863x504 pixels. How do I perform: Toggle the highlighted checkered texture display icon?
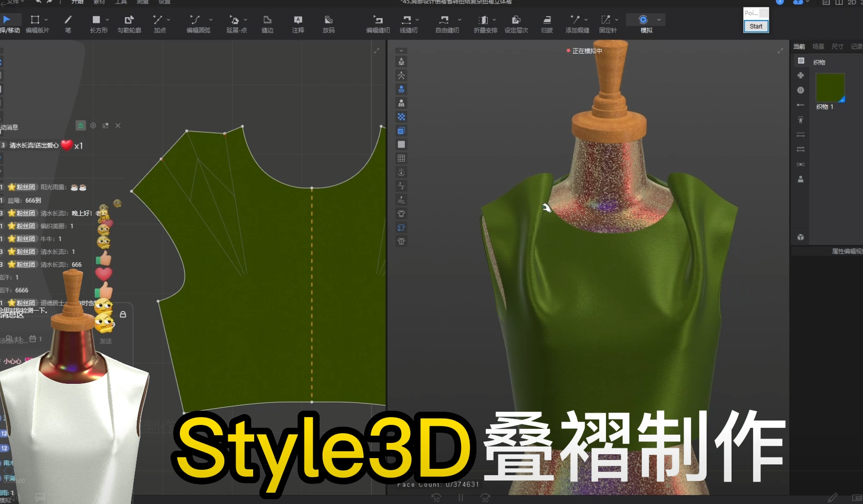[401, 117]
